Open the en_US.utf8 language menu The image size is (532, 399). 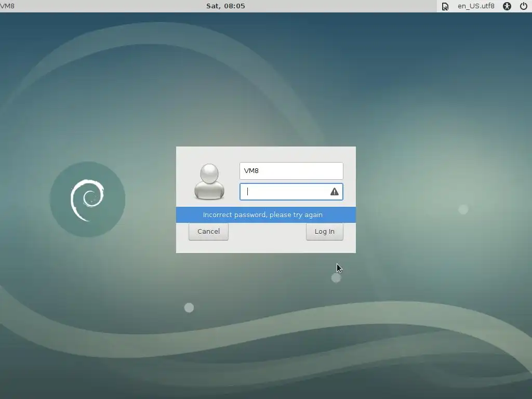476,6
